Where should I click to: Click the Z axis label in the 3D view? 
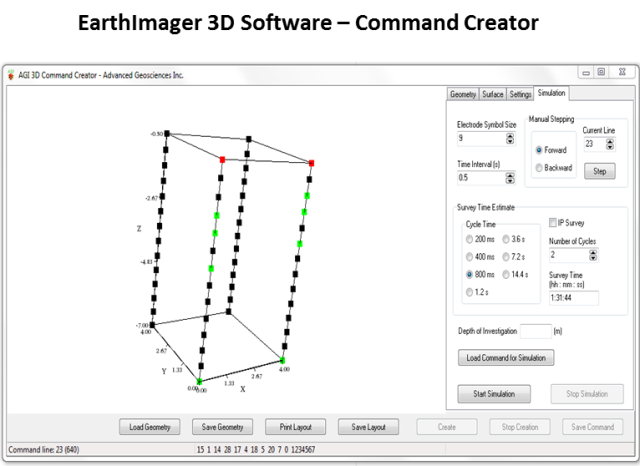tap(139, 229)
